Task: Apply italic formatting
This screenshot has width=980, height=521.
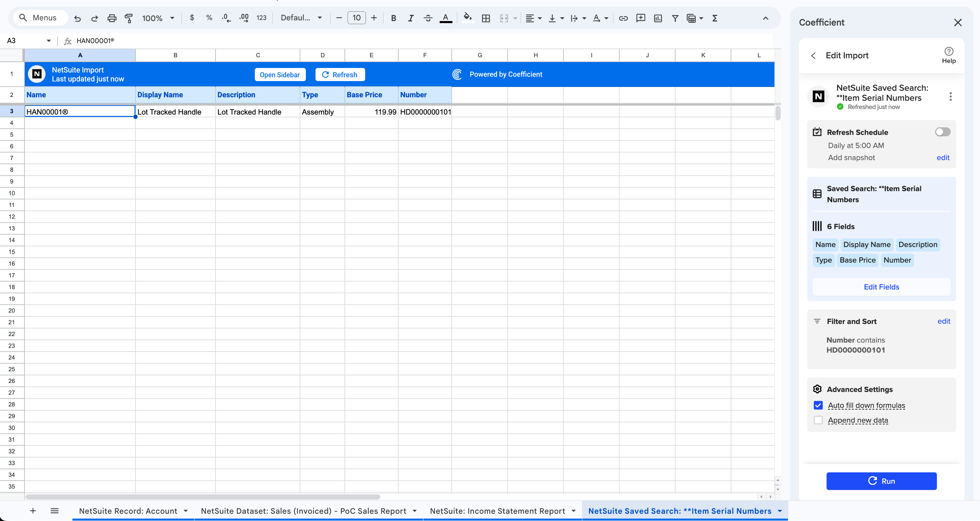Action: click(411, 18)
